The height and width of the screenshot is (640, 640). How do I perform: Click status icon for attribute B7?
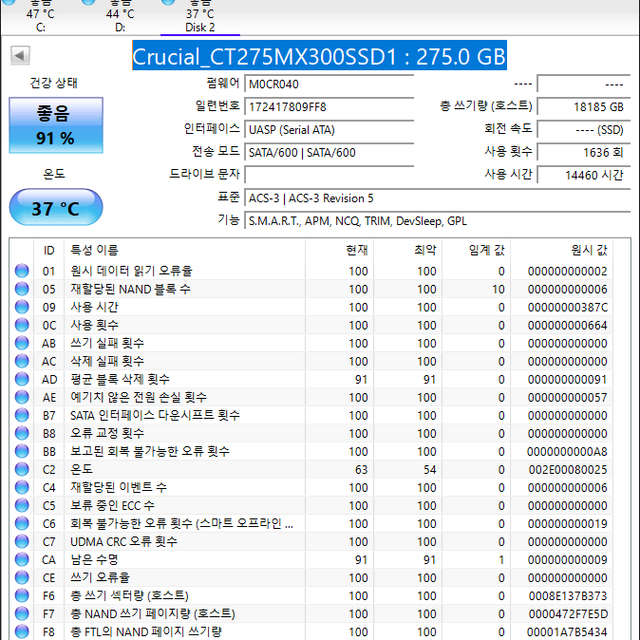[22, 415]
